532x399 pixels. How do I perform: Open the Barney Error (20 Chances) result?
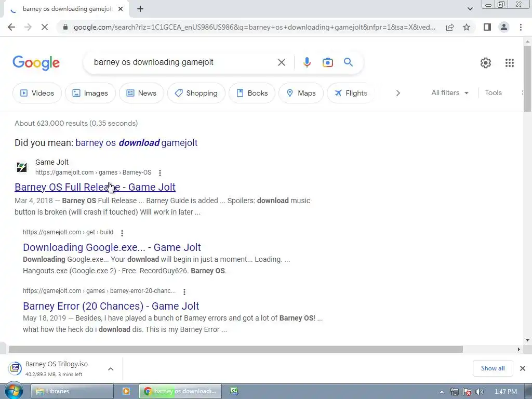[x=111, y=306]
